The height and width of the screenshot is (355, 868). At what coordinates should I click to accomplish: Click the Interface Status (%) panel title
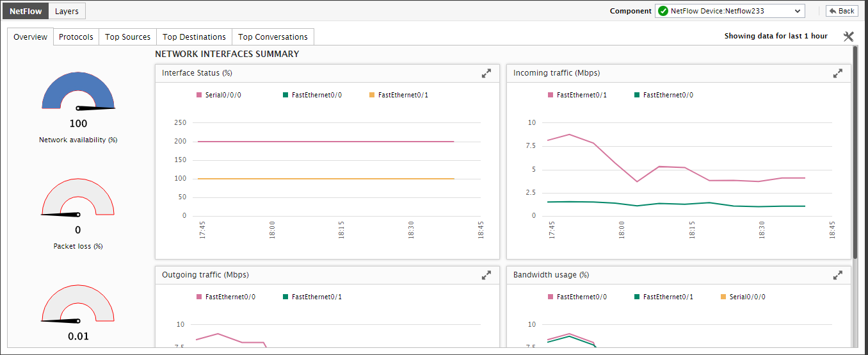[197, 73]
